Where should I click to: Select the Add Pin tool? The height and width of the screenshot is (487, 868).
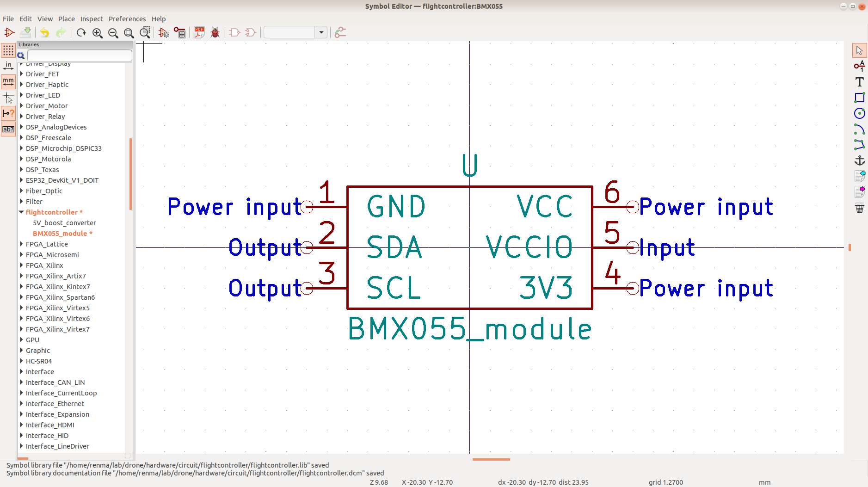pos(859,66)
